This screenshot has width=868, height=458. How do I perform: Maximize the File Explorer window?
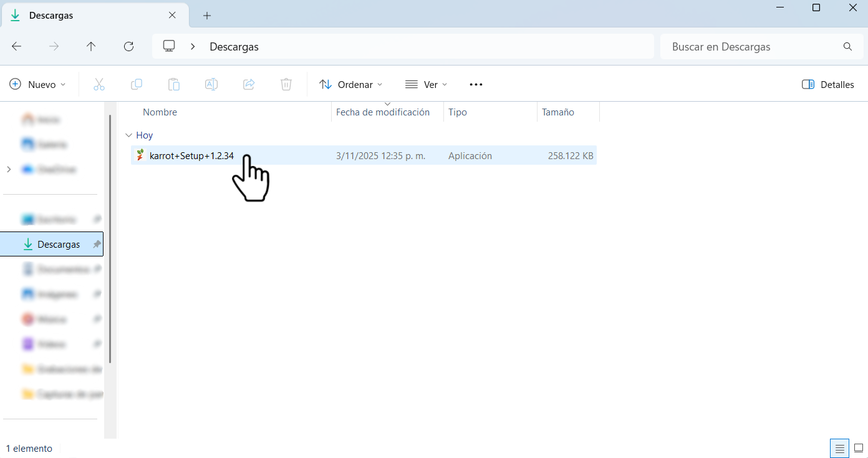pos(816,7)
